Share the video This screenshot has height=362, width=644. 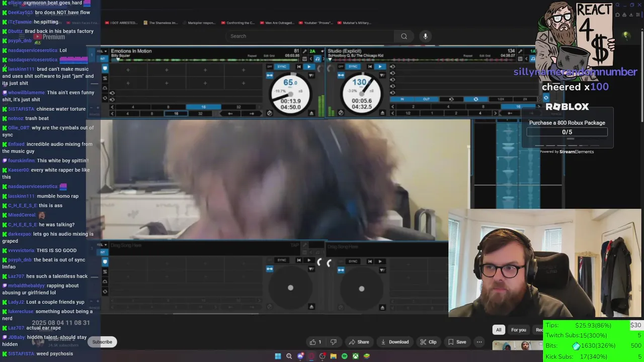(359, 342)
